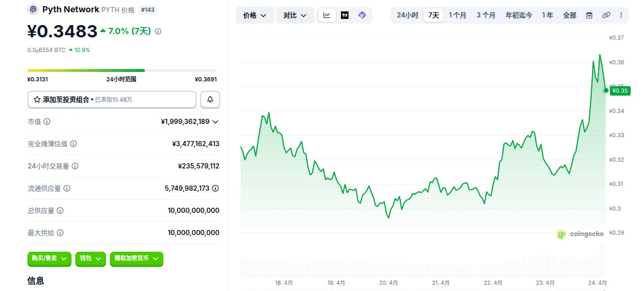
Task: Select the 3个月 time range
Action: (486, 15)
